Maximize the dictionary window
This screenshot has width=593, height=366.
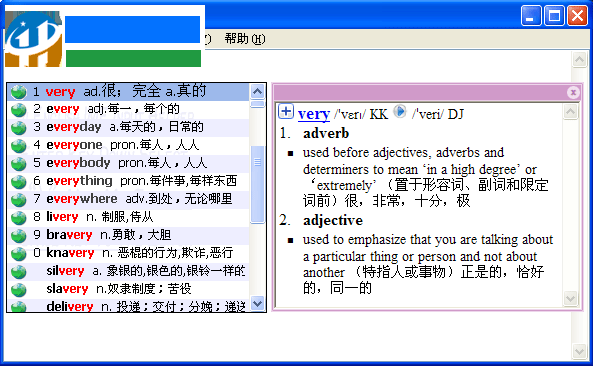tap(554, 16)
